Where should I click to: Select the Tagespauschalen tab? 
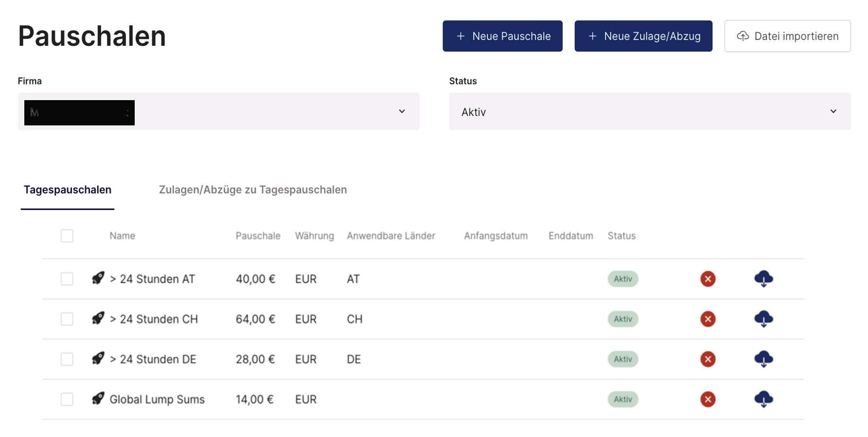[x=68, y=190]
